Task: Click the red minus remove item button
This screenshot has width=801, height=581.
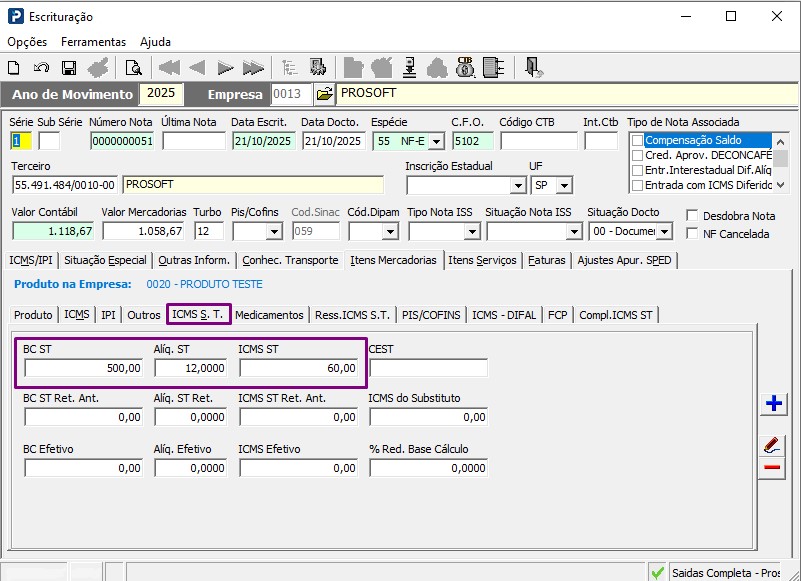Action: pyautogui.click(x=772, y=467)
